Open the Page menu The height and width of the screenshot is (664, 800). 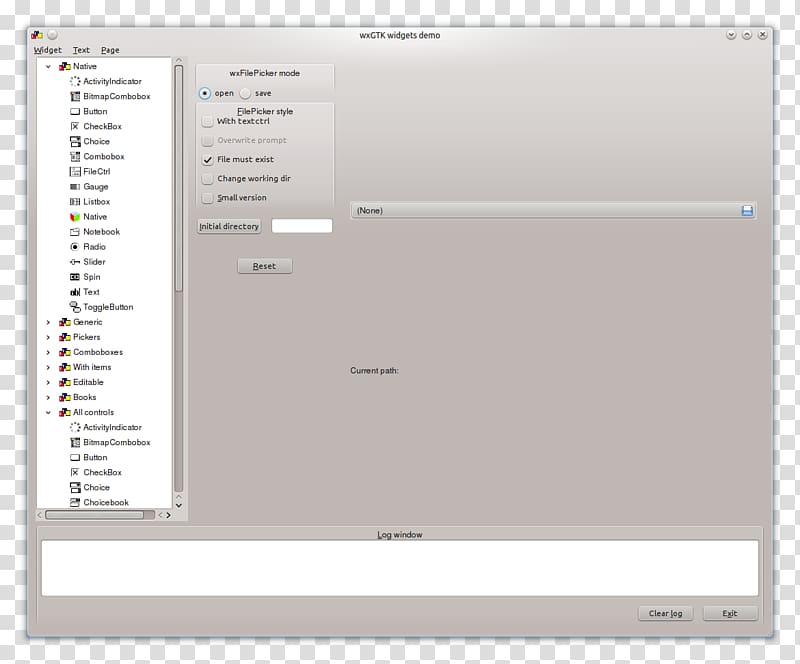[110, 50]
